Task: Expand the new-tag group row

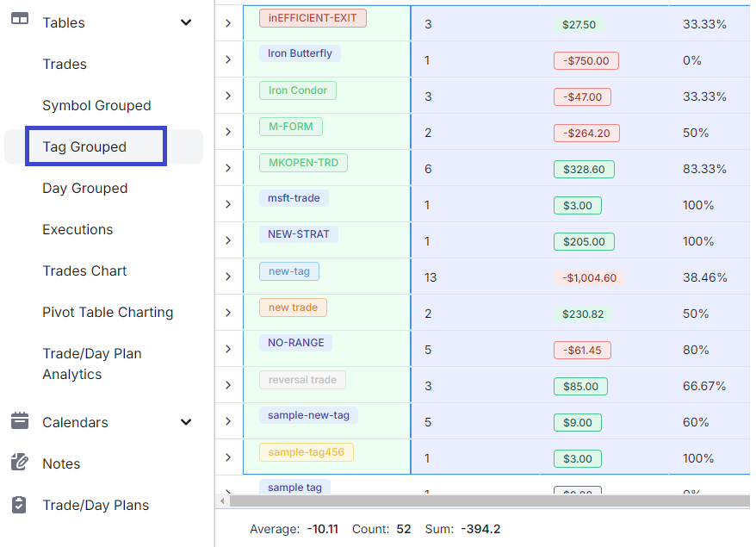Action: (228, 277)
